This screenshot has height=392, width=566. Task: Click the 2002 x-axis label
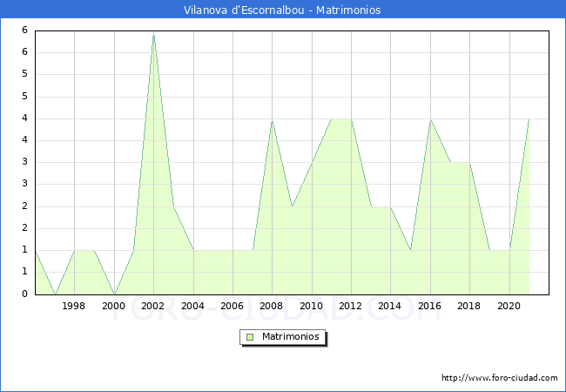[x=152, y=306]
